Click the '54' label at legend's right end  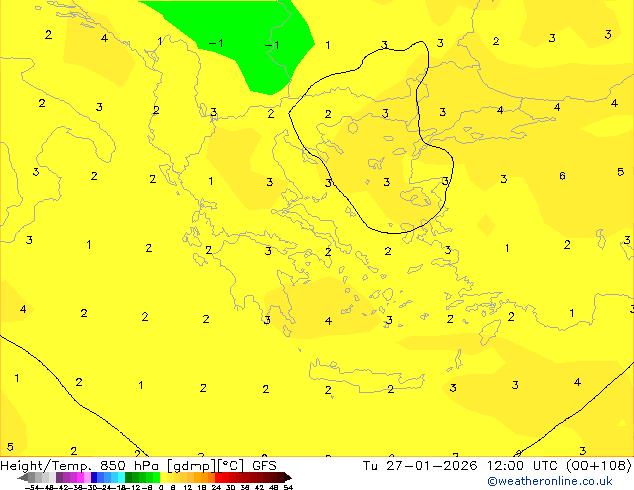point(287,487)
